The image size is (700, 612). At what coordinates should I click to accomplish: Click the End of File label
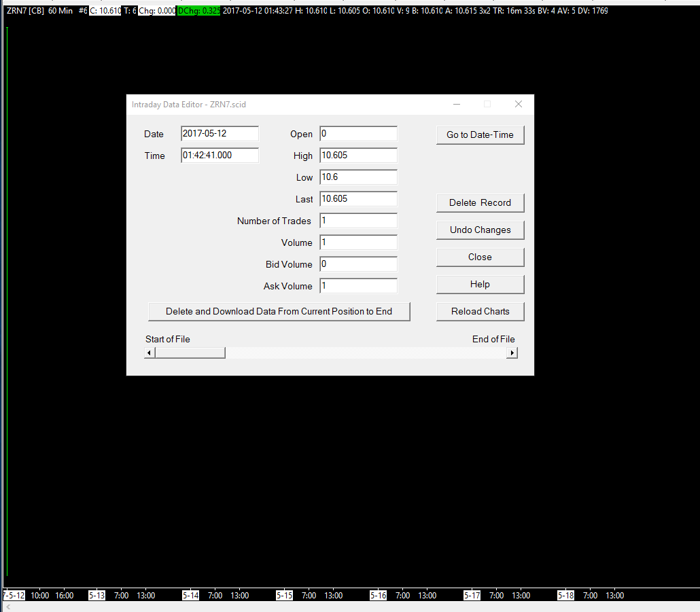point(493,339)
